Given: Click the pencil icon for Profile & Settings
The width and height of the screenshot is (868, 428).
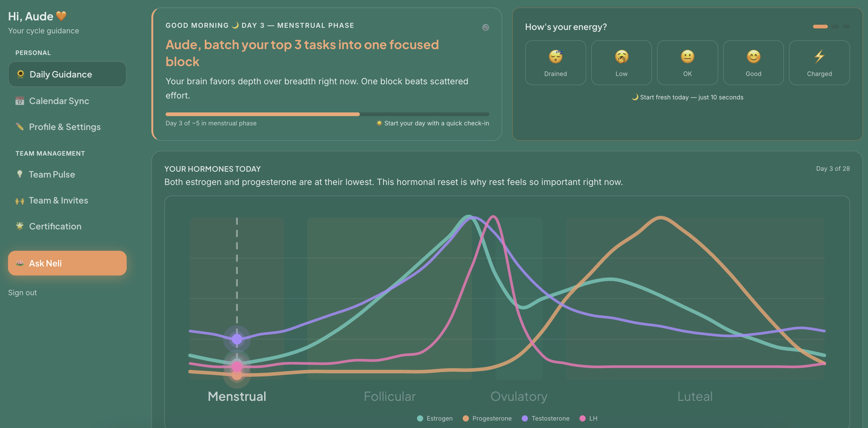Looking at the screenshot, I should pos(20,127).
